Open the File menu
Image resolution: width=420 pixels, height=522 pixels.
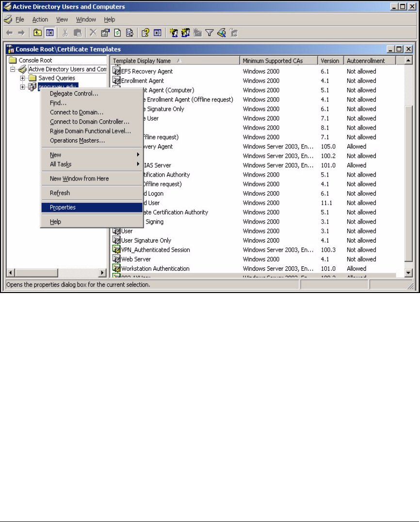point(20,19)
